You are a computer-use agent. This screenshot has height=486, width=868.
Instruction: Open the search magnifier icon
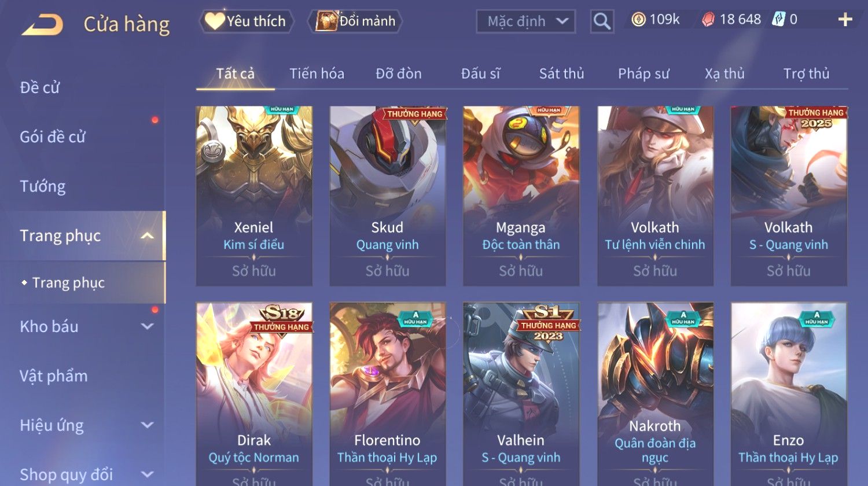click(602, 21)
